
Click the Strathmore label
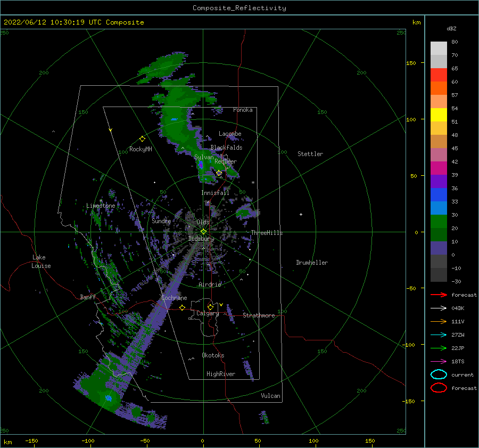pyautogui.click(x=259, y=315)
